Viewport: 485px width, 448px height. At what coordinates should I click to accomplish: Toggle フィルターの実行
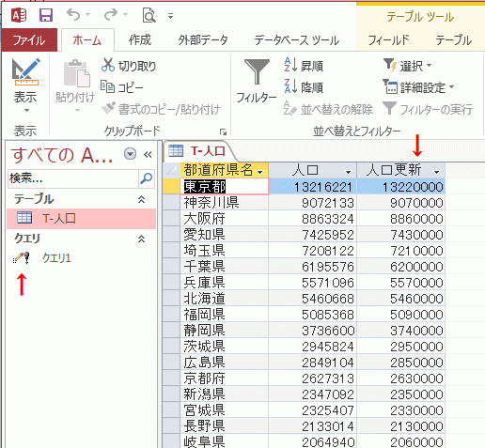coord(428,109)
